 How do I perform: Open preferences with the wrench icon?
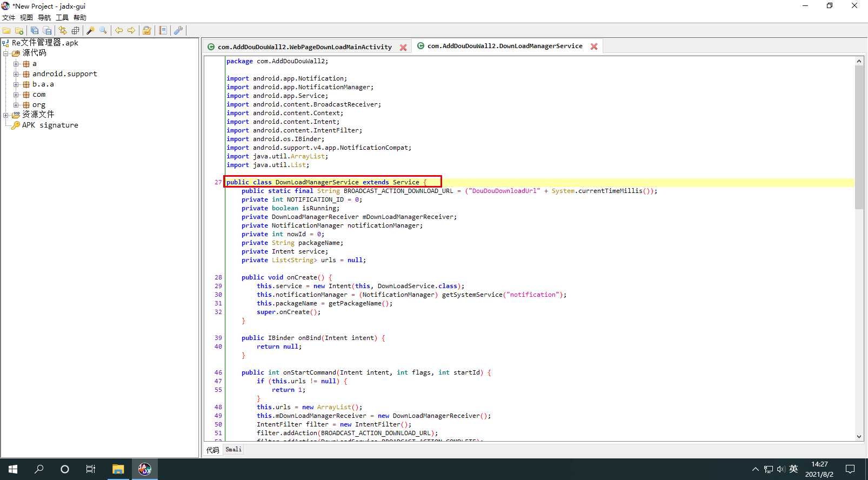coord(178,31)
